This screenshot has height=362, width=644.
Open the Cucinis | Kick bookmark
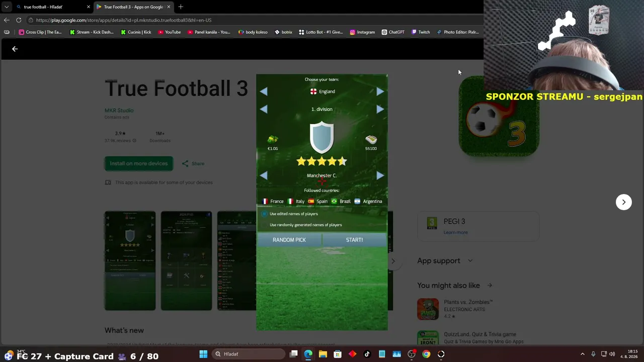(136, 32)
